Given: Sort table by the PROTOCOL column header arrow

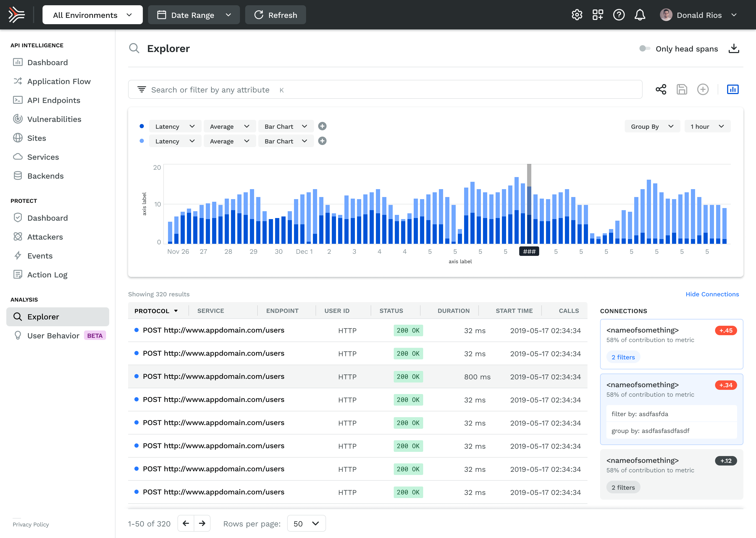Looking at the screenshot, I should pyautogui.click(x=176, y=311).
